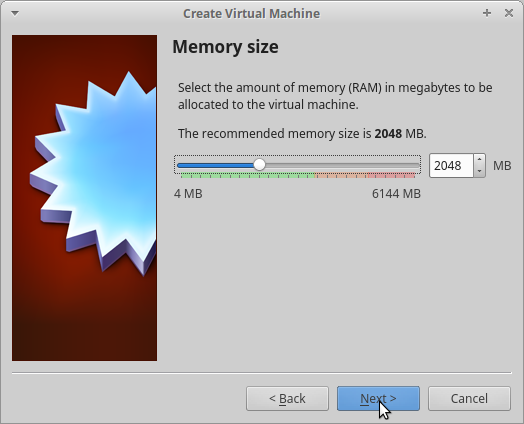Click the memory size slider handle
The image size is (524, 424).
click(259, 165)
